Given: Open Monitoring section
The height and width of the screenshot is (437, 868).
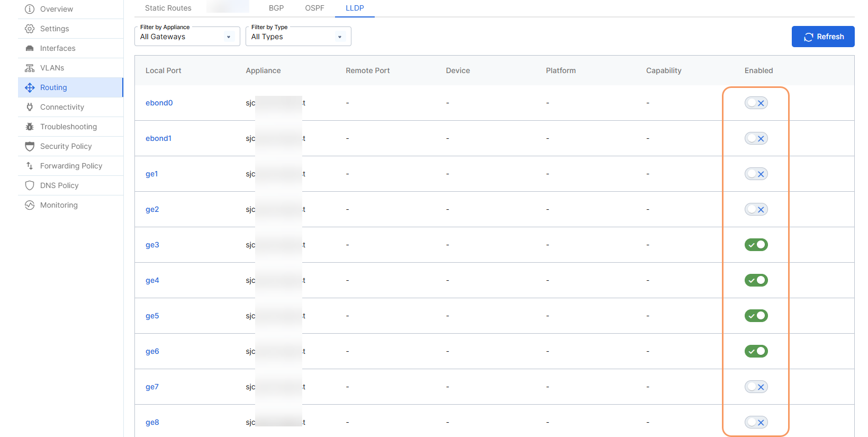Looking at the screenshot, I should (x=70, y=205).
